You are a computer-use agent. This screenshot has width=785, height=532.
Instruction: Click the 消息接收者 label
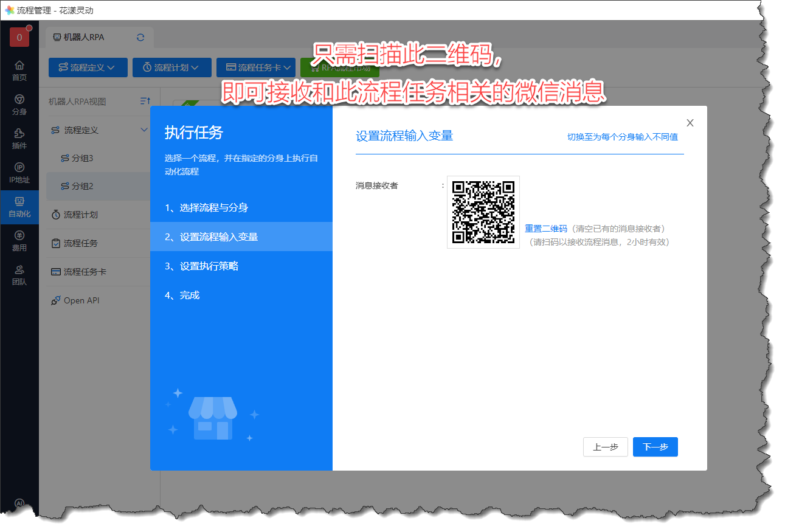pos(377,185)
